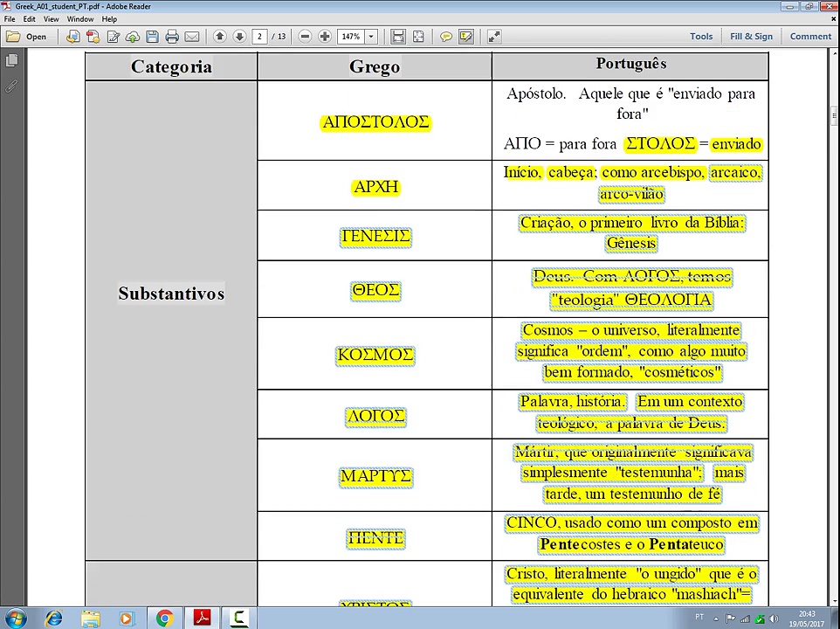This screenshot has height=629, width=840.
Task: Click the highlighted word ΚΟΣΜΟΣ
Action: tap(375, 355)
